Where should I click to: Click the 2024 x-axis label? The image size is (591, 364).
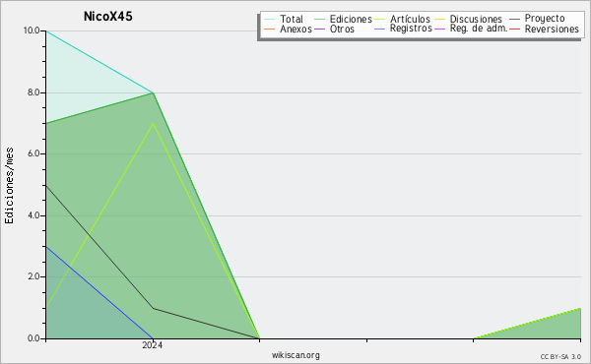153,345
